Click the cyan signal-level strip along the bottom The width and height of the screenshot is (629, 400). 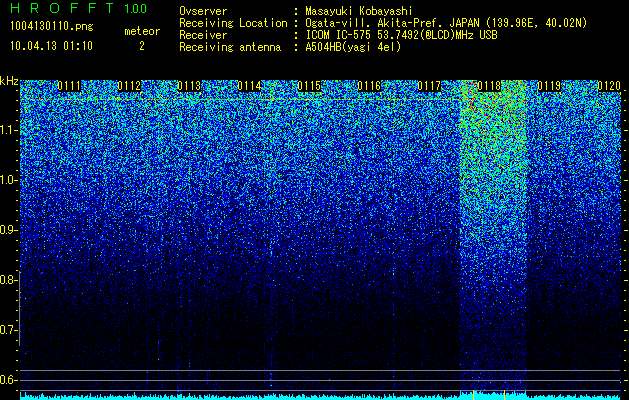pyautogui.click(x=320, y=396)
